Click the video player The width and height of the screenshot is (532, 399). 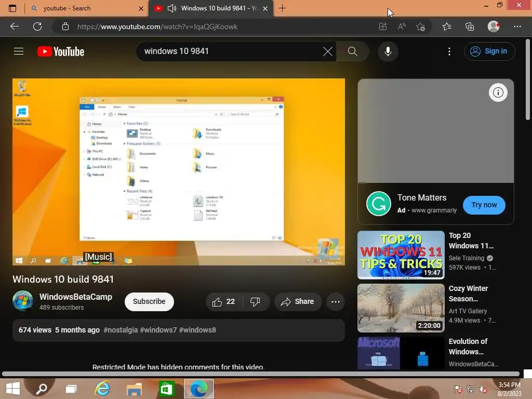tap(179, 171)
